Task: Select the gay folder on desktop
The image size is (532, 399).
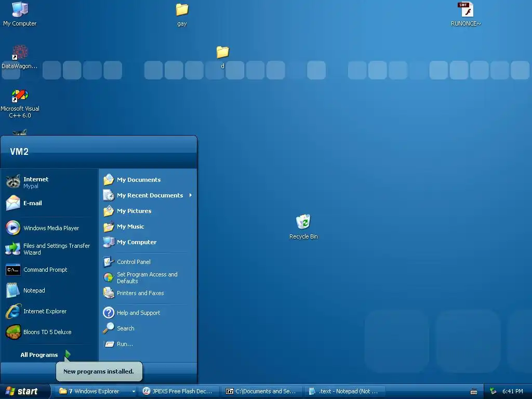Action: pos(182,15)
